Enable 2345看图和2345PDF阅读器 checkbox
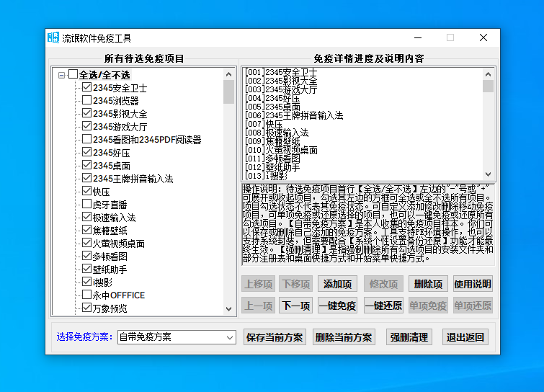 86,139
